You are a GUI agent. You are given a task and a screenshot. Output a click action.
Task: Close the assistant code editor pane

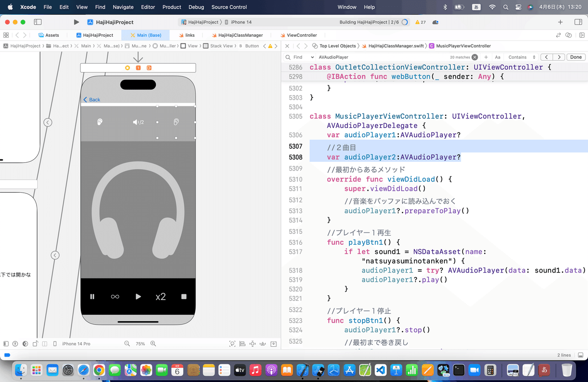tap(287, 46)
